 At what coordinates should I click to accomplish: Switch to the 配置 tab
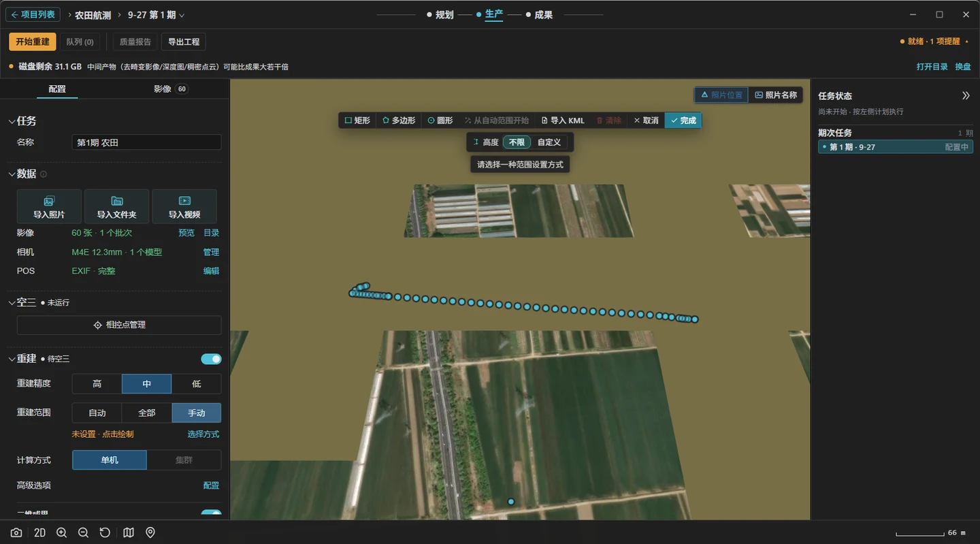coord(57,89)
